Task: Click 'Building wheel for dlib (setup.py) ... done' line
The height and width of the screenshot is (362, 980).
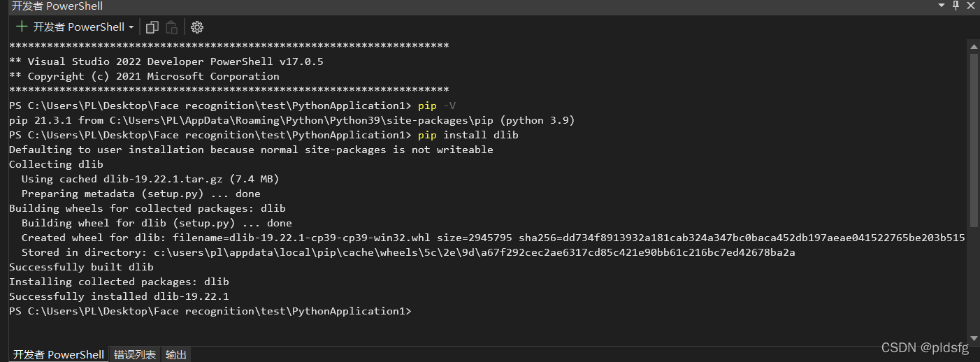Action: pyautogui.click(x=157, y=223)
